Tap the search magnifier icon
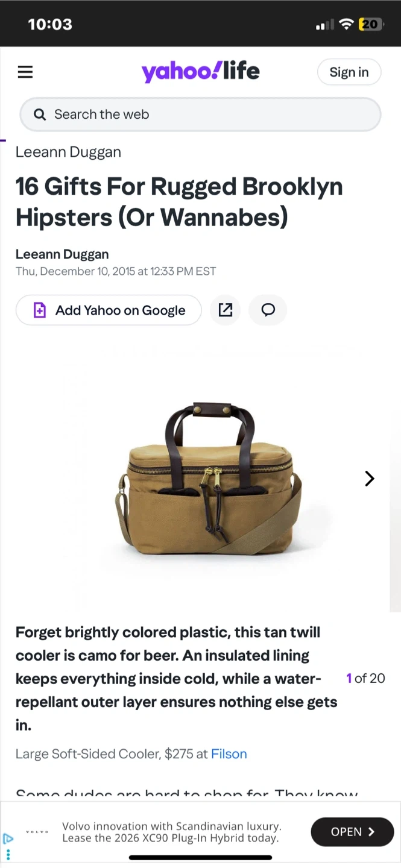 pos(40,115)
